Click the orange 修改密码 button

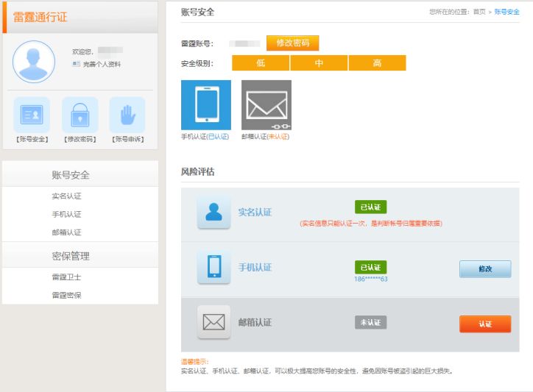[x=293, y=43]
